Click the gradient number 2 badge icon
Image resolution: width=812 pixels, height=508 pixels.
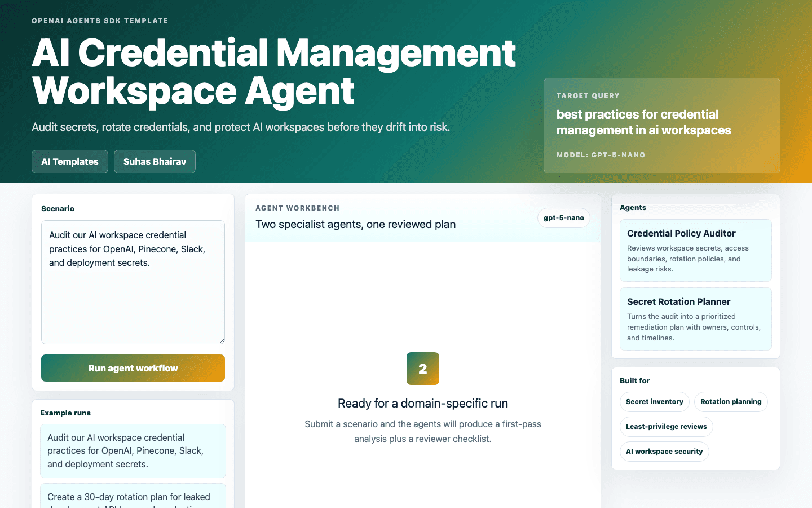423,369
